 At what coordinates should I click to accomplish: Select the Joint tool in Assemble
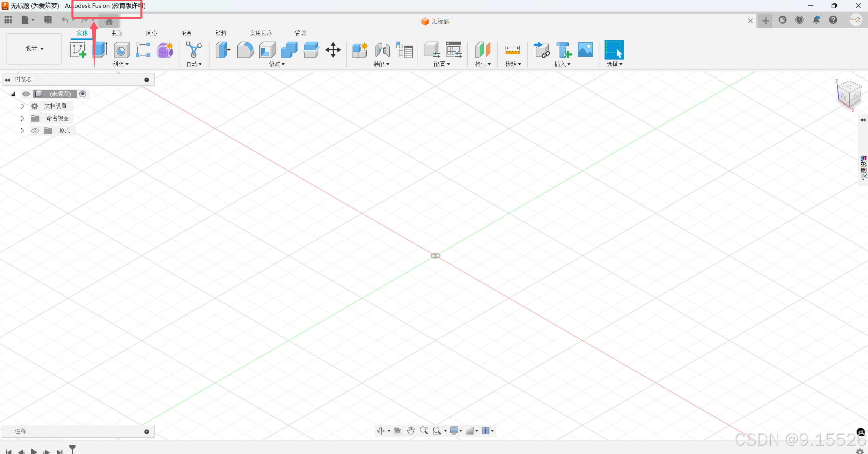(x=382, y=50)
